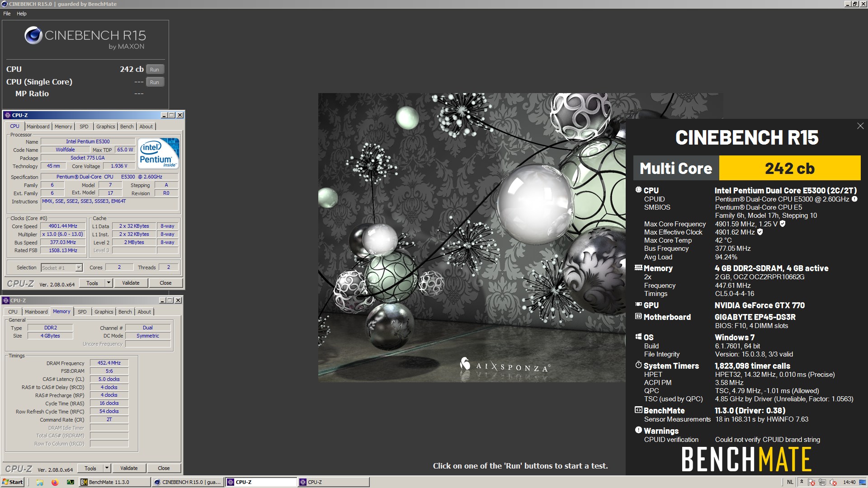Close the BenchMate result panel

(860, 126)
